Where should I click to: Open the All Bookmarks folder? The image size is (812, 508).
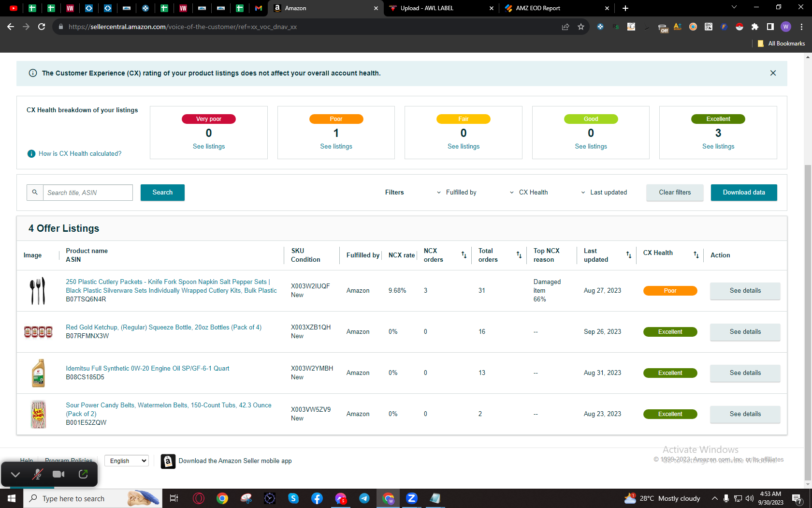click(x=781, y=44)
